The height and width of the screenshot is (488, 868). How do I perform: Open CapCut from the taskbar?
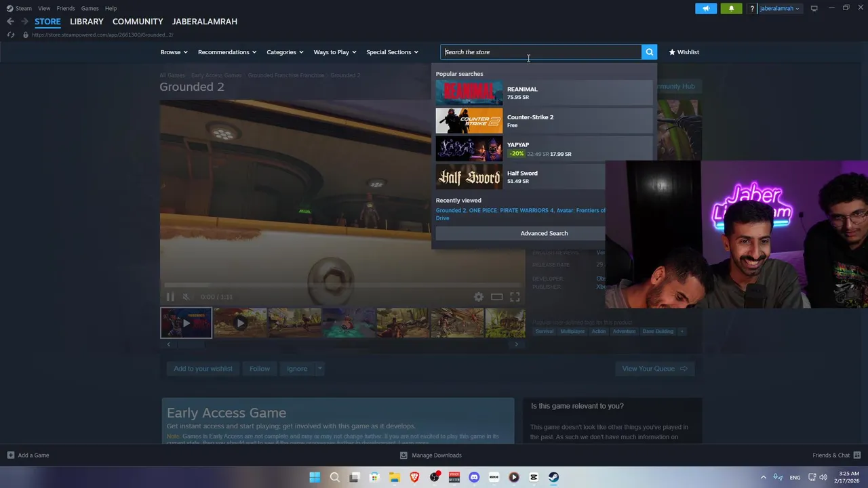tap(534, 477)
